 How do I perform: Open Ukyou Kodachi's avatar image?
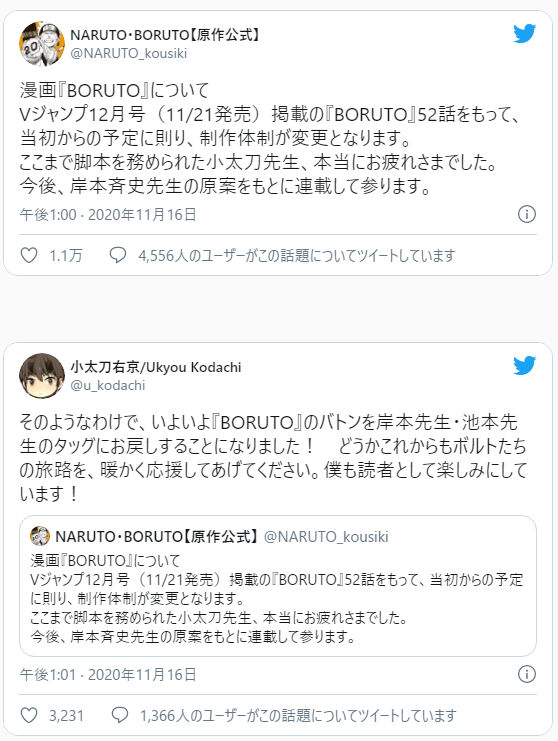[42, 376]
